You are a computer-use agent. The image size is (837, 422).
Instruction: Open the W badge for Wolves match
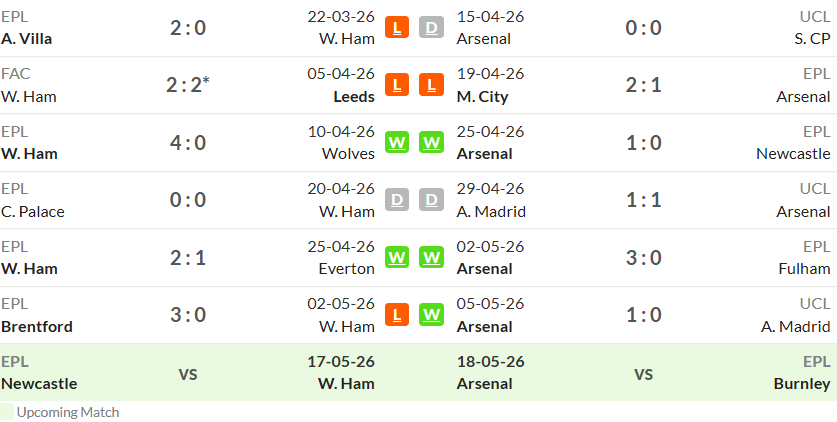point(397,142)
